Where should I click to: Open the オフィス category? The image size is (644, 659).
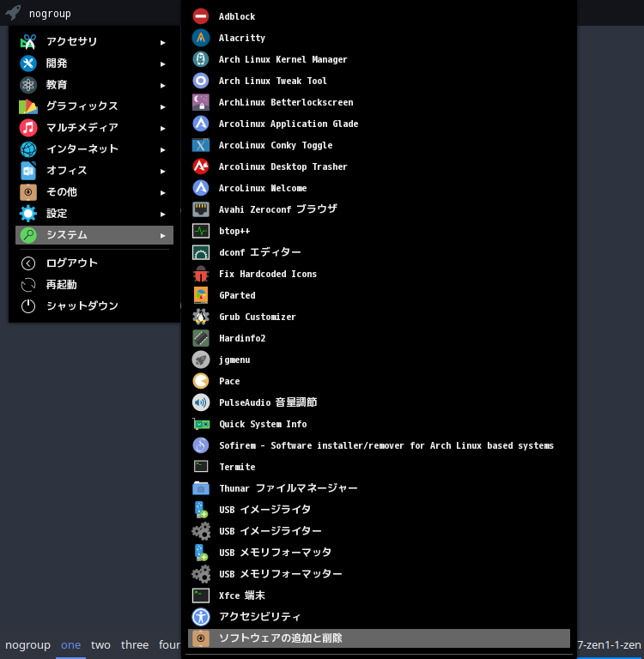click(94, 171)
